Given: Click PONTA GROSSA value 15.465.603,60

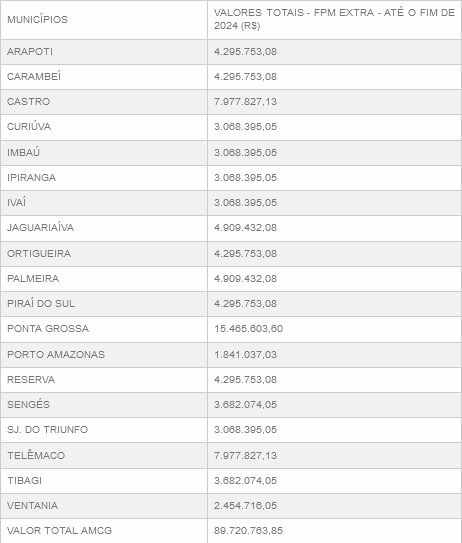Looking at the screenshot, I should 248,328.
